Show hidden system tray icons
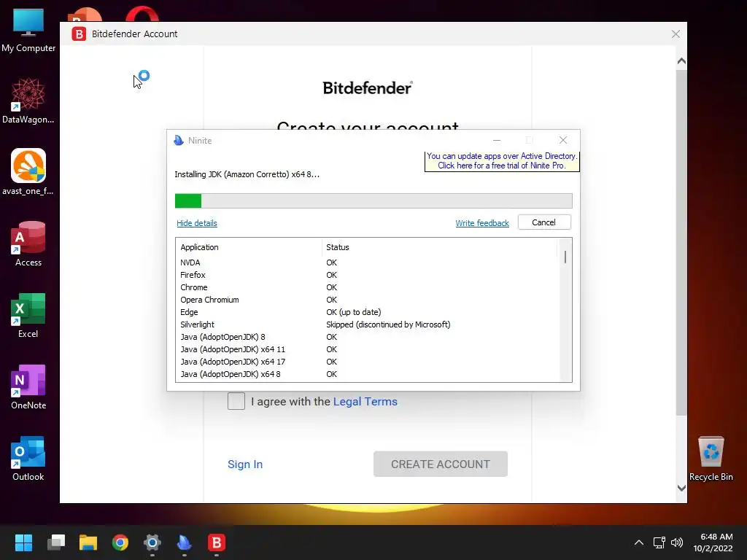 (x=639, y=542)
